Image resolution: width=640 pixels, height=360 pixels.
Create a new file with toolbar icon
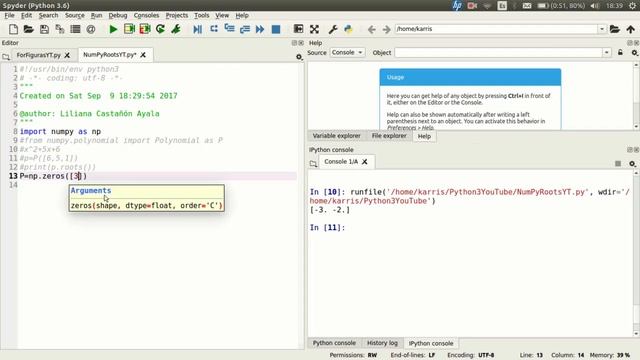(x=13, y=29)
